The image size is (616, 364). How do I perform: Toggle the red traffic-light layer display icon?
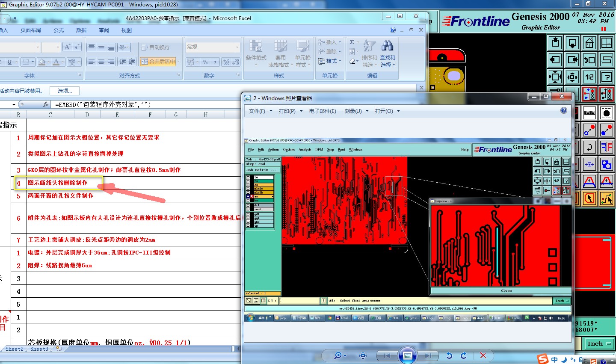tap(589, 94)
